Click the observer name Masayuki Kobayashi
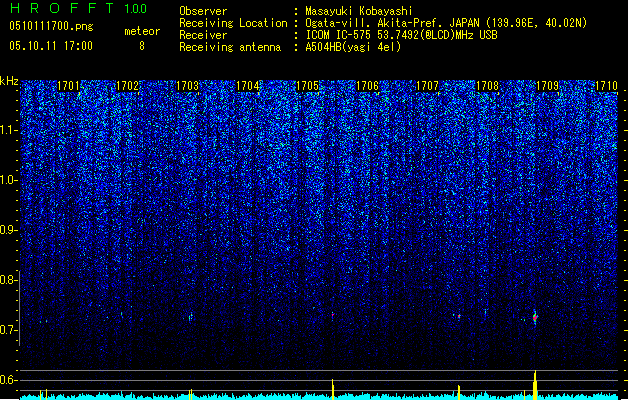 tap(359, 11)
